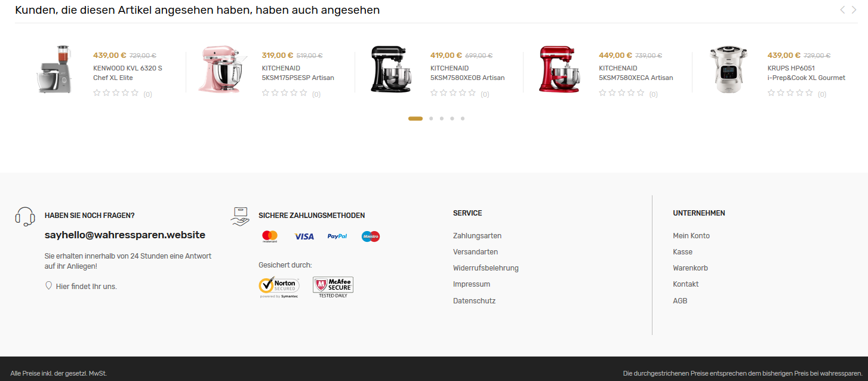
Task: Click the VISA payment logo
Action: (304, 236)
